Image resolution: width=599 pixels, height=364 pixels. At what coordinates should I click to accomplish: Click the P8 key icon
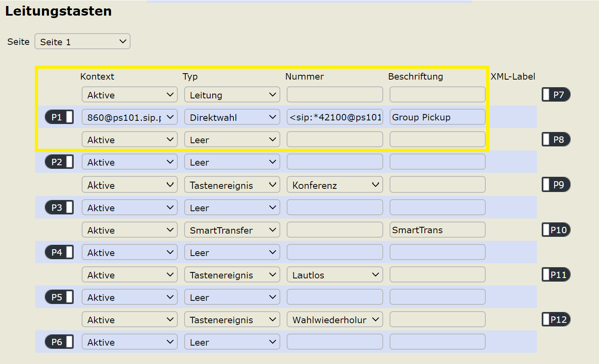point(556,139)
